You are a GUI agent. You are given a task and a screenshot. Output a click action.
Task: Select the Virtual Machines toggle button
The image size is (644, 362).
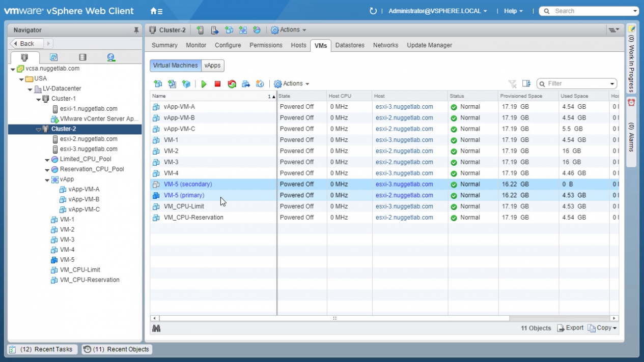point(175,66)
